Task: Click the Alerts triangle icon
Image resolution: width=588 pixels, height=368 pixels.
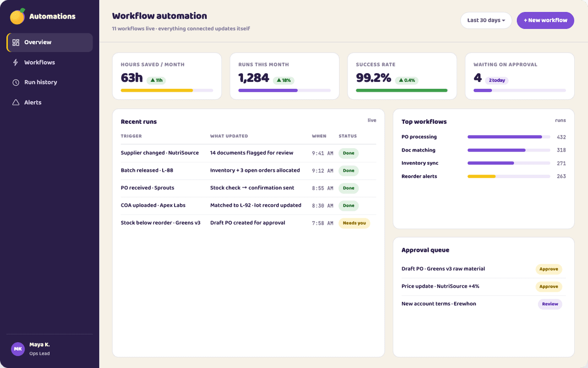Action: tap(16, 103)
